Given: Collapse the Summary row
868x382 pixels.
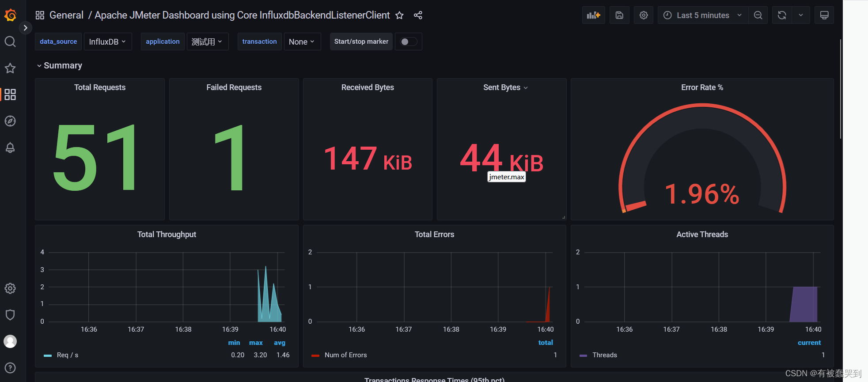Looking at the screenshot, I should 59,65.
